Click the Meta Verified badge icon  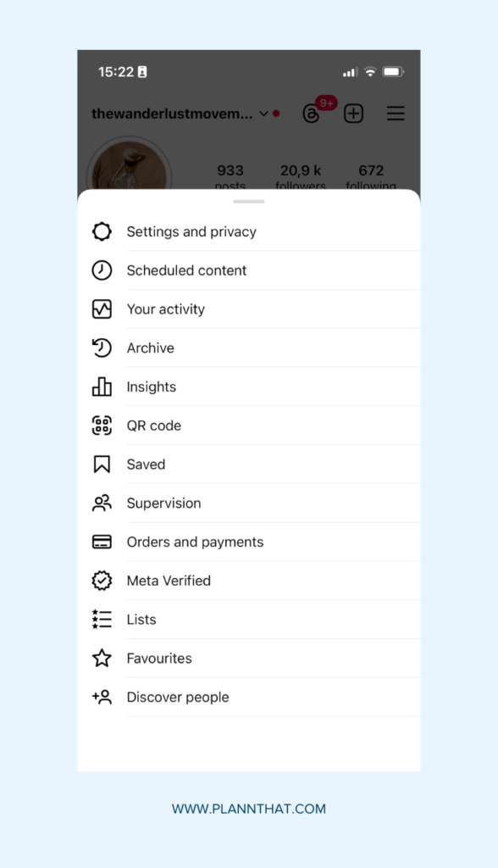(x=102, y=581)
